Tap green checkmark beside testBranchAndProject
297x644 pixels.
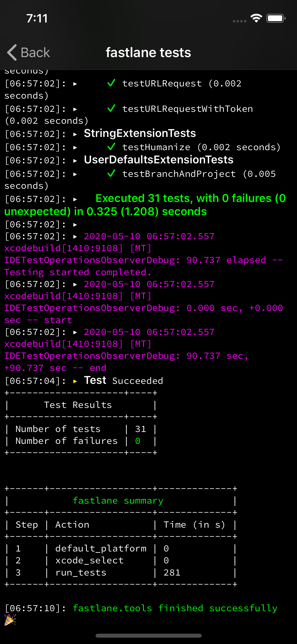[111, 173]
